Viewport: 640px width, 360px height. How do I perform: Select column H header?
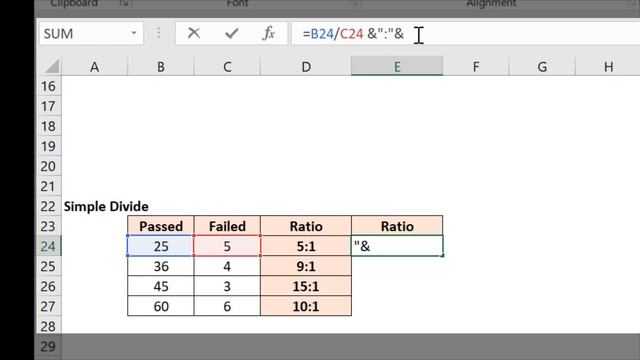click(608, 67)
